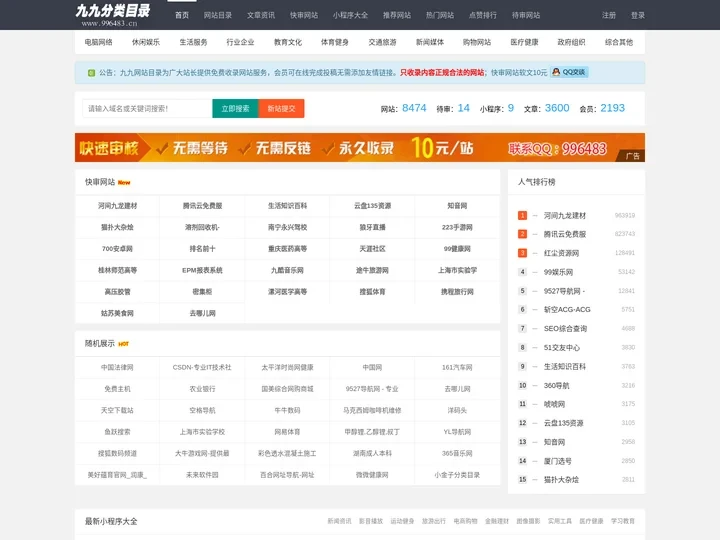Go to the 点赞排行 menu item
The image size is (720, 540).
point(483,15)
